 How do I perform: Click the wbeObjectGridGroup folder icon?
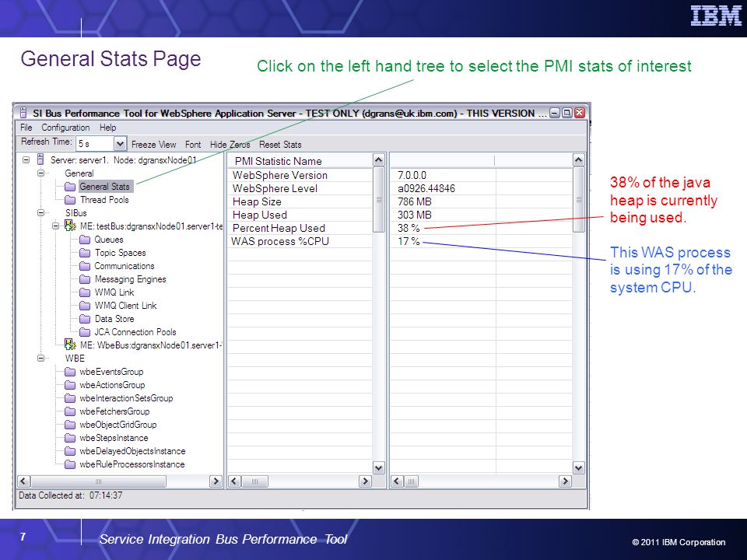pyautogui.click(x=70, y=425)
